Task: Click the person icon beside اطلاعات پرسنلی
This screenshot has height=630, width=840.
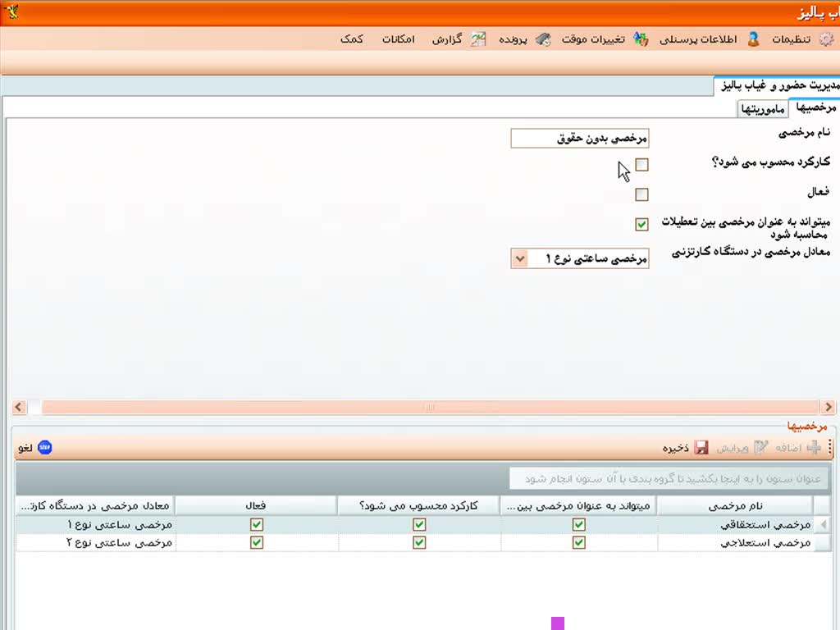Action: click(753, 39)
